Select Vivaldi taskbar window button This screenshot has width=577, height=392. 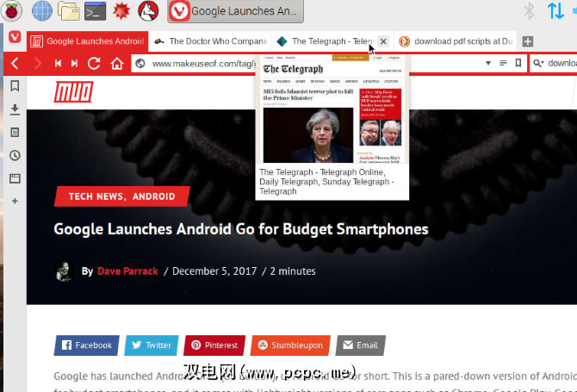[235, 11]
